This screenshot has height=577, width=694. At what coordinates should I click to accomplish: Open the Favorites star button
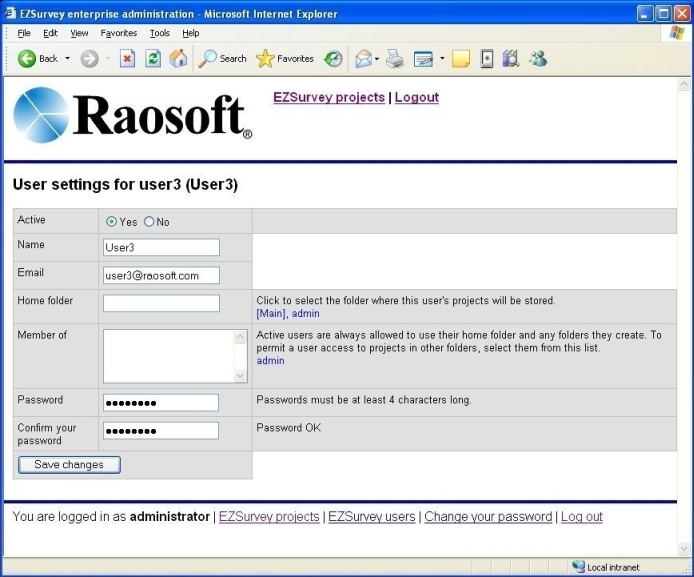(x=285, y=59)
